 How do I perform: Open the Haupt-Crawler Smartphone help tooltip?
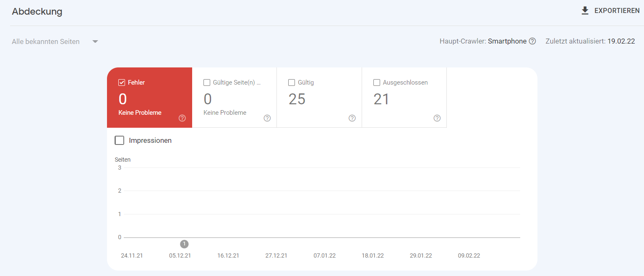tap(532, 41)
